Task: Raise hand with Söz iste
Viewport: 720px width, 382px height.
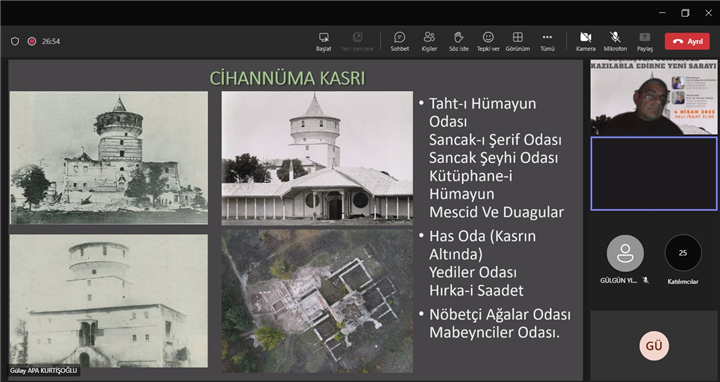Action: click(459, 41)
